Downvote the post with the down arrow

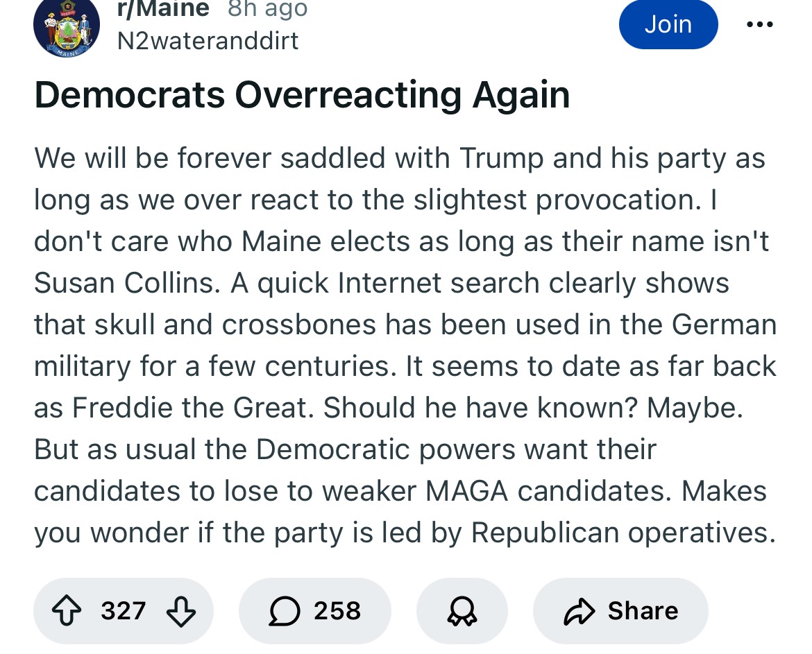pyautogui.click(x=180, y=612)
